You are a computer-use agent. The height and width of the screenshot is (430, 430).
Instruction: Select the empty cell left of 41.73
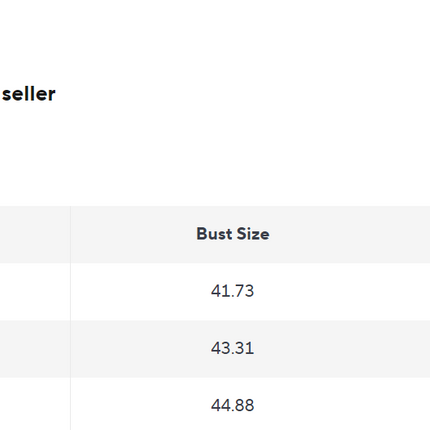35,292
